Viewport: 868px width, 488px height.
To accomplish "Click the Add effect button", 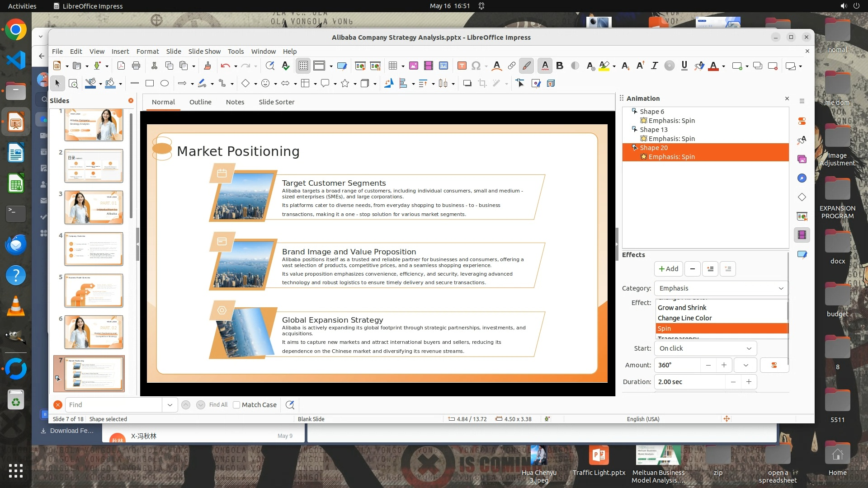I will pos(668,269).
